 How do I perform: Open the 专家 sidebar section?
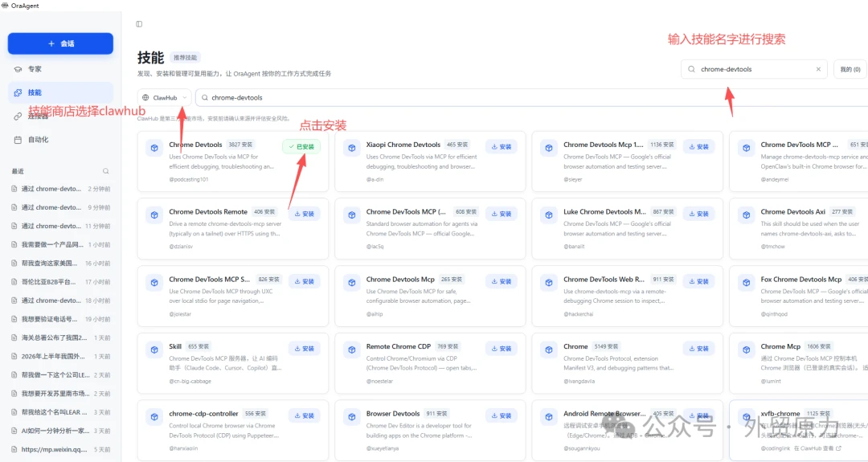pos(60,69)
